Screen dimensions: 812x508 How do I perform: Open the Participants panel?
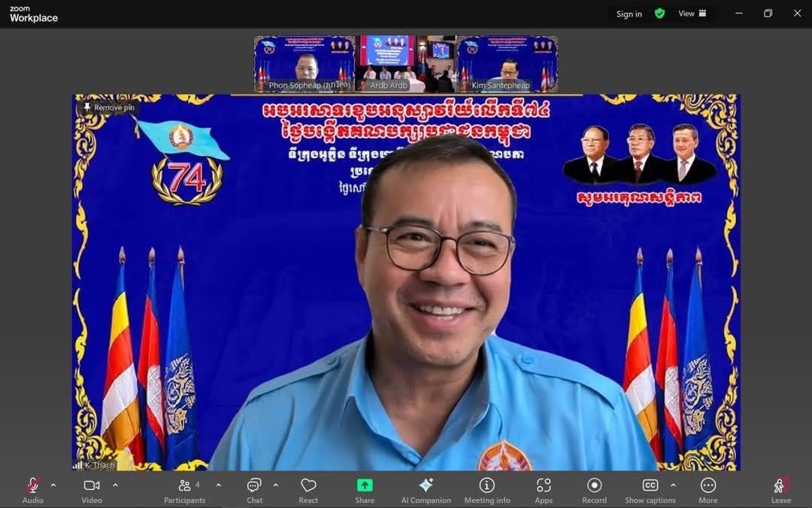(x=185, y=488)
